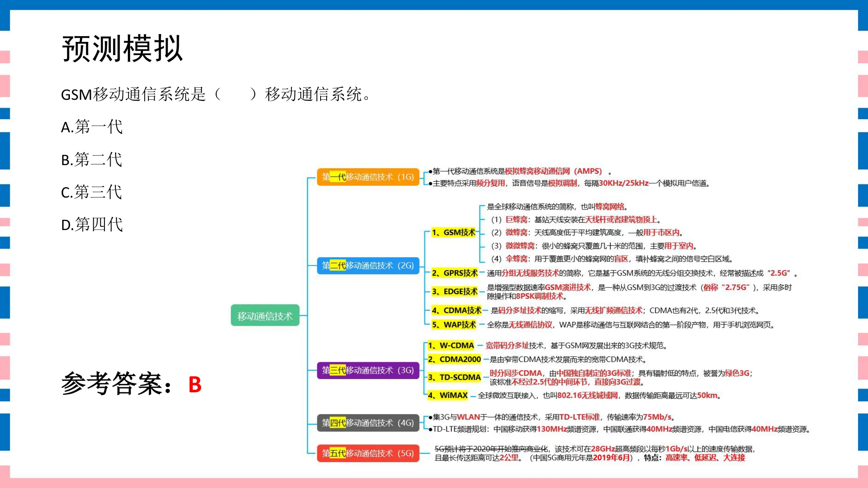Select the blue 第二代移动通信技术 (2G) node

click(x=368, y=266)
